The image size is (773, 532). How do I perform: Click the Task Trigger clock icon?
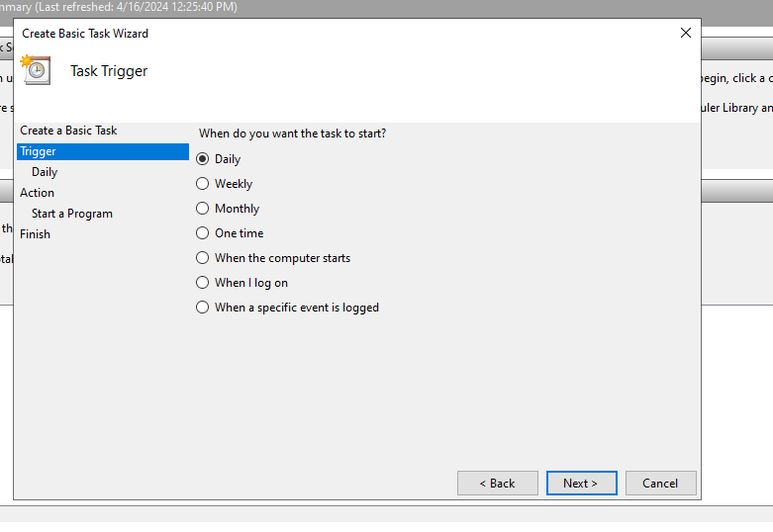click(x=36, y=70)
